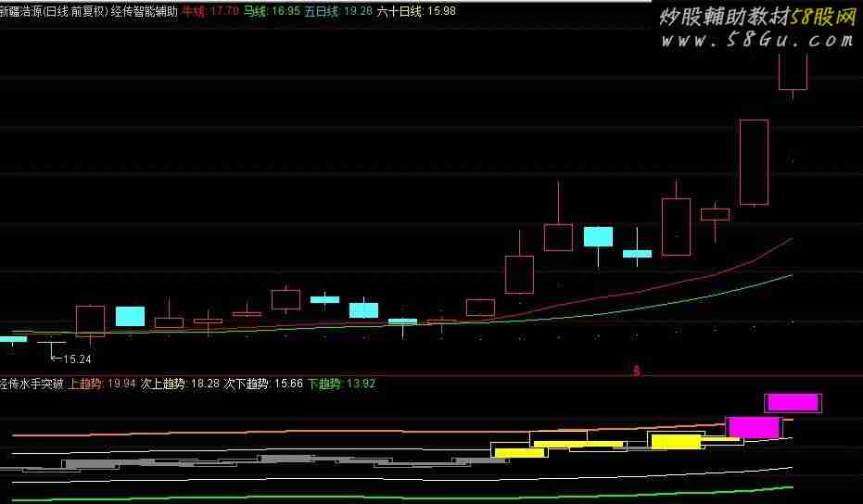
Task: Select the 马线 16.95 legend value
Action: pos(272,11)
